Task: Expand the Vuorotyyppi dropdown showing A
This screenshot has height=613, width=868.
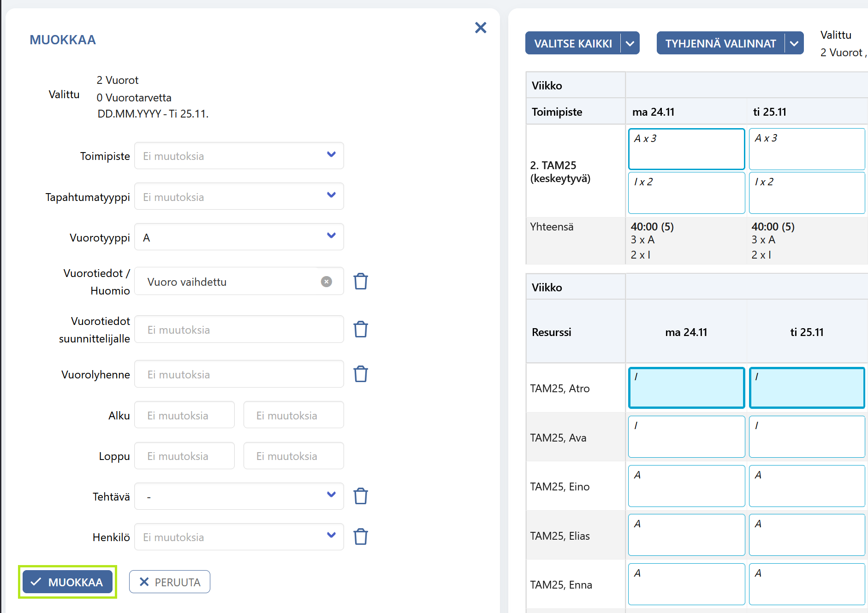Action: click(239, 237)
